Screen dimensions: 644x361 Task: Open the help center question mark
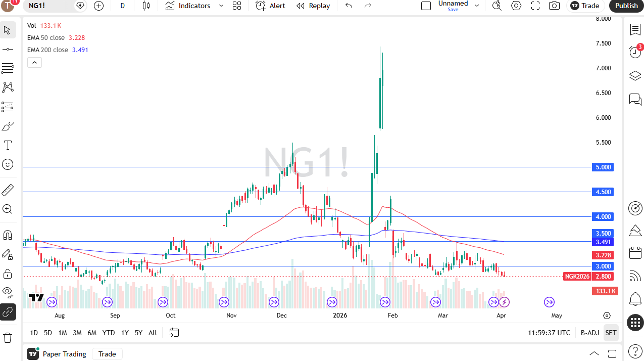coord(635,351)
